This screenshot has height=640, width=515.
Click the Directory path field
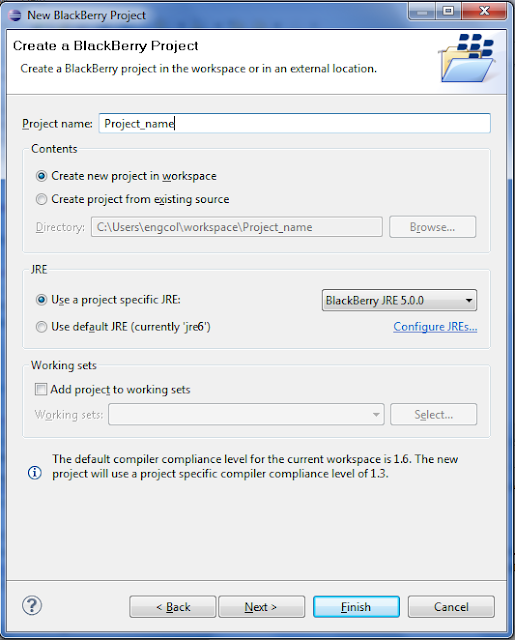(x=237, y=227)
